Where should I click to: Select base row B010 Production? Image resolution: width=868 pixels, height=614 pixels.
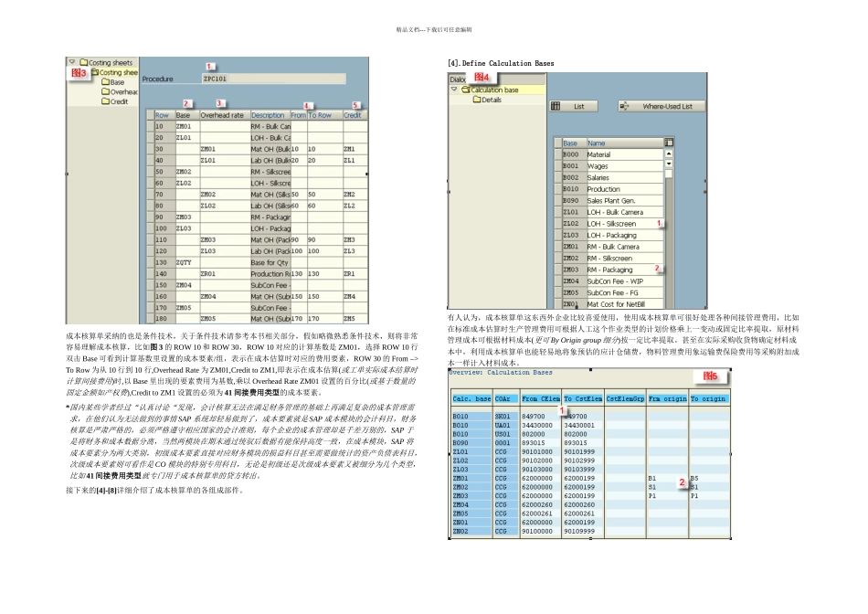click(x=612, y=189)
